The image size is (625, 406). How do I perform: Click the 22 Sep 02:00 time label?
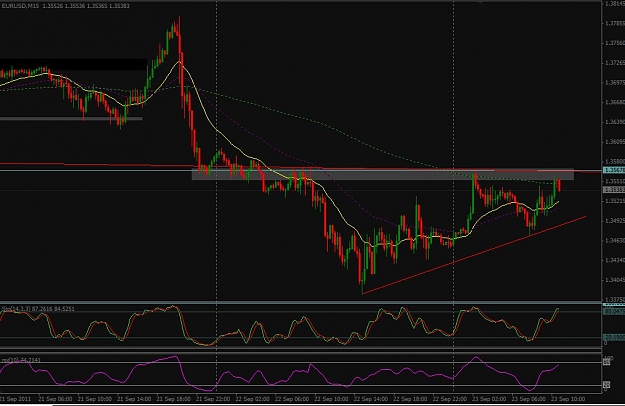point(252,399)
